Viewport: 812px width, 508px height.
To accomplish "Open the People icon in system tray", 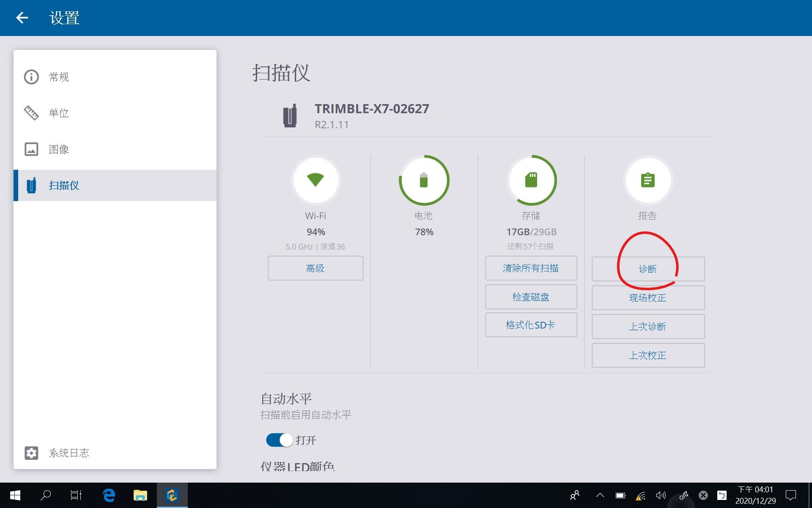I will pyautogui.click(x=575, y=495).
